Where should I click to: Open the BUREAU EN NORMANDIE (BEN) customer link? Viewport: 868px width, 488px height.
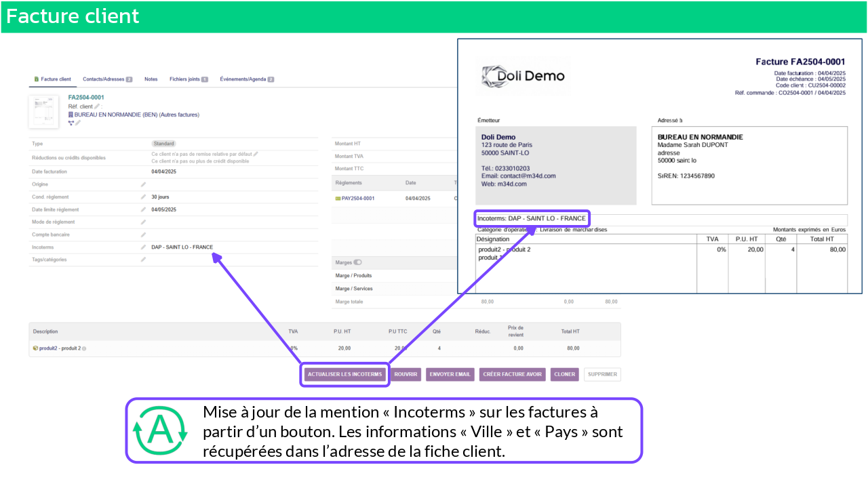point(116,115)
